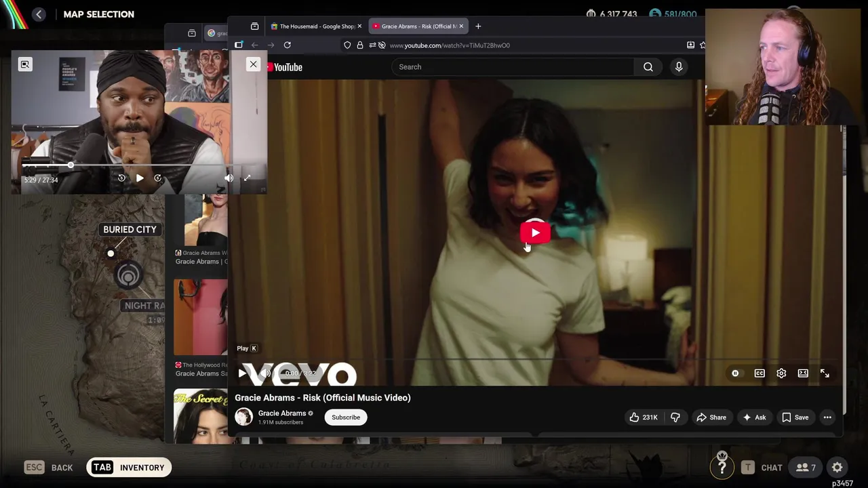The height and width of the screenshot is (488, 868).
Task: Open the game help question mark icon
Action: [722, 467]
